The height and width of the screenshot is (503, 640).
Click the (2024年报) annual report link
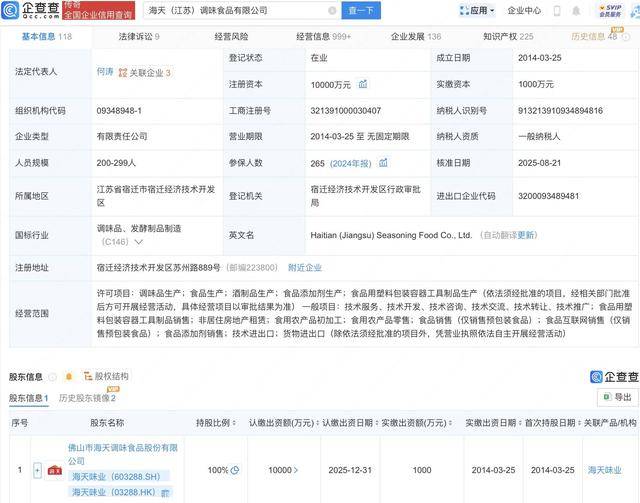(x=351, y=164)
